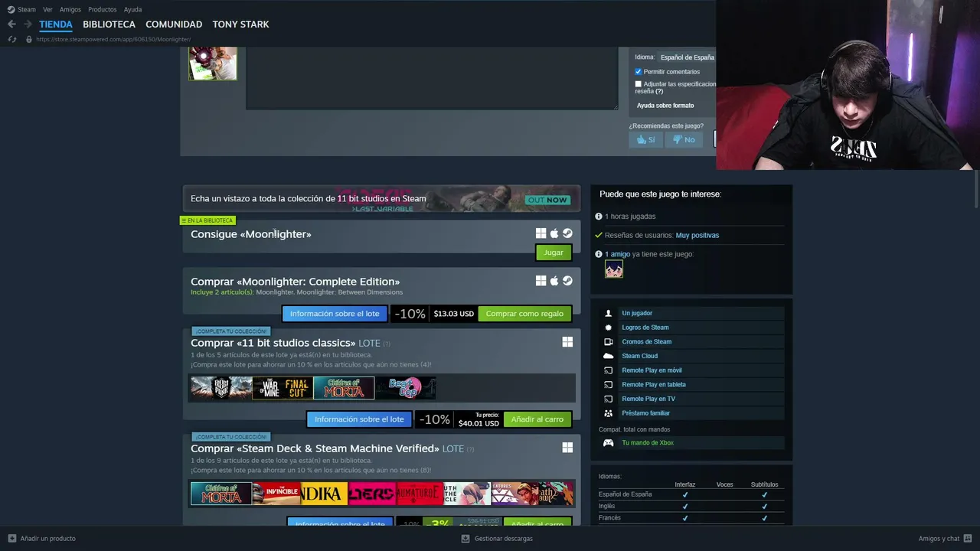Open the Ayuda sobre formato link
The height and width of the screenshot is (551, 980).
tap(665, 106)
